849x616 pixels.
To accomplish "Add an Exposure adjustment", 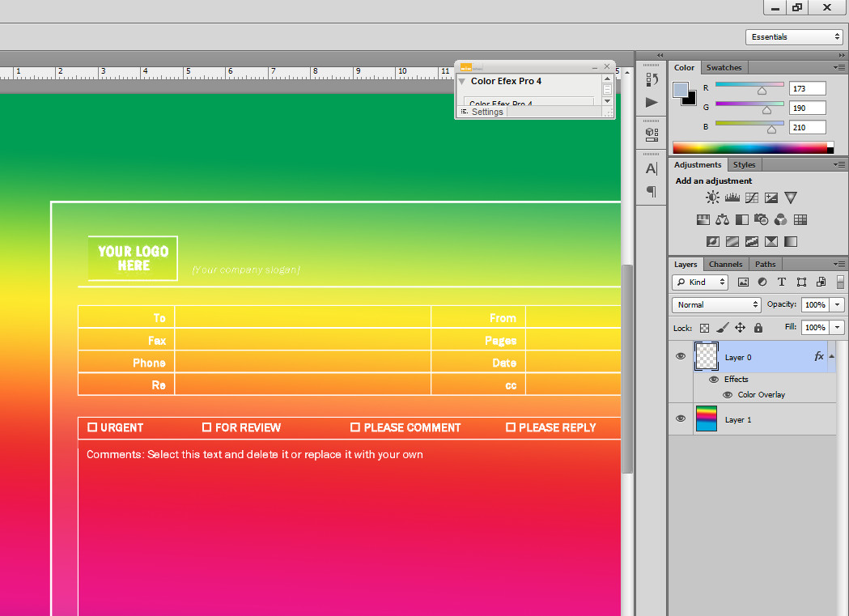I will 771,198.
